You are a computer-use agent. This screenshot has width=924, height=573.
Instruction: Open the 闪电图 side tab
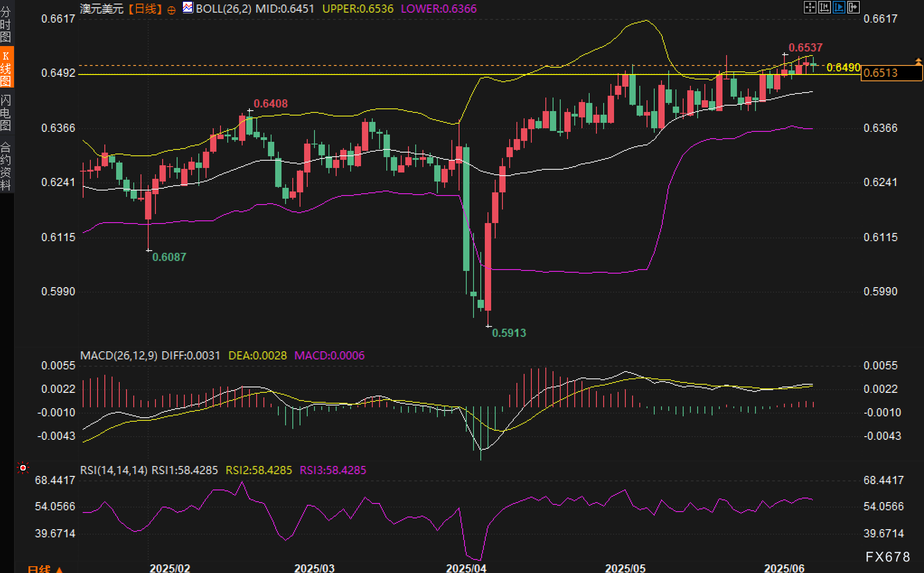pos(6,112)
